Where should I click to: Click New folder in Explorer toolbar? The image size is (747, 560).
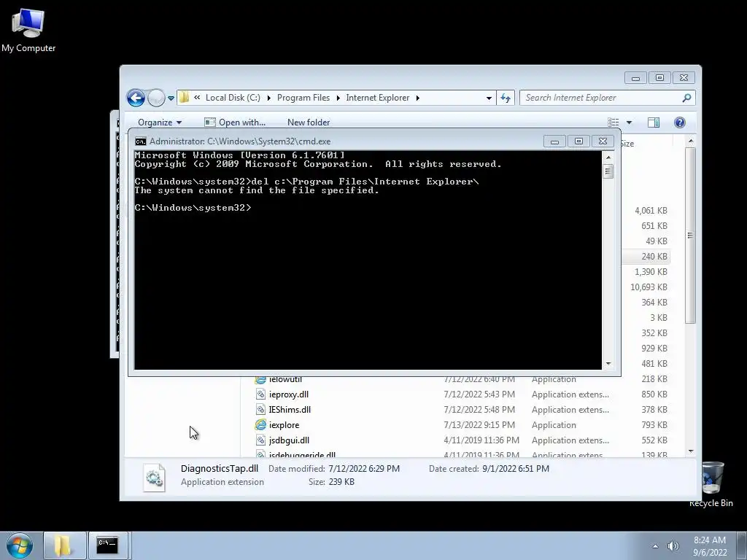309,122
